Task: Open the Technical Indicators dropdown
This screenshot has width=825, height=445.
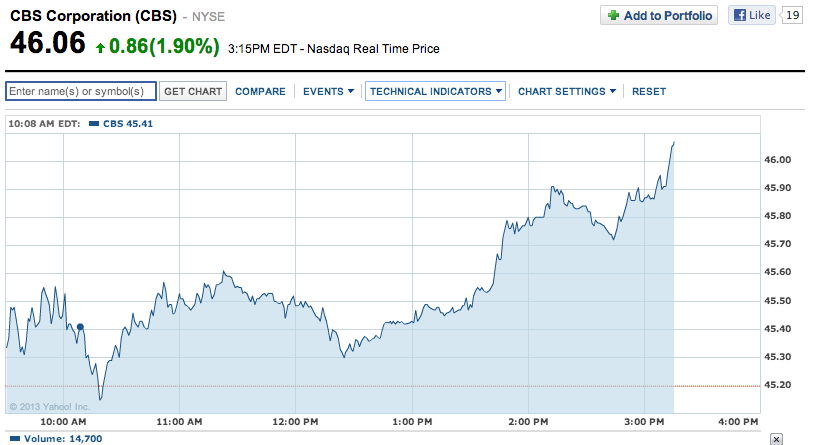Action: click(x=436, y=92)
